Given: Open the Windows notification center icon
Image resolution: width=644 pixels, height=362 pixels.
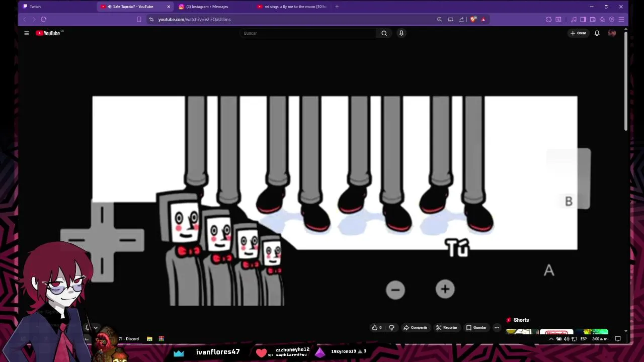Looking at the screenshot, I should click(x=618, y=339).
